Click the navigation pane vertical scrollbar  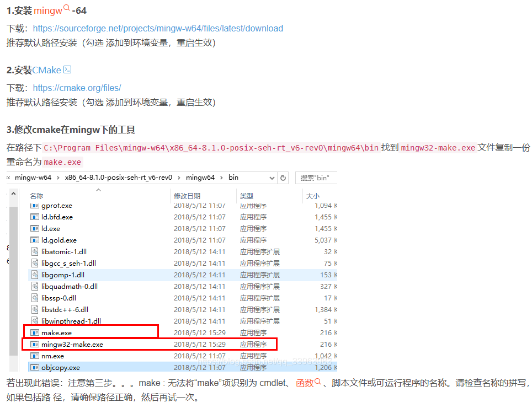click(14, 281)
